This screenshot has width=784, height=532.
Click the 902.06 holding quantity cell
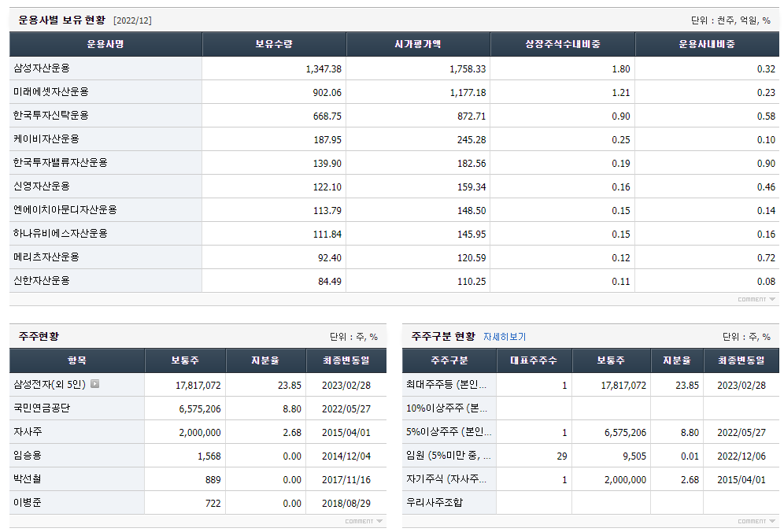tap(327, 93)
